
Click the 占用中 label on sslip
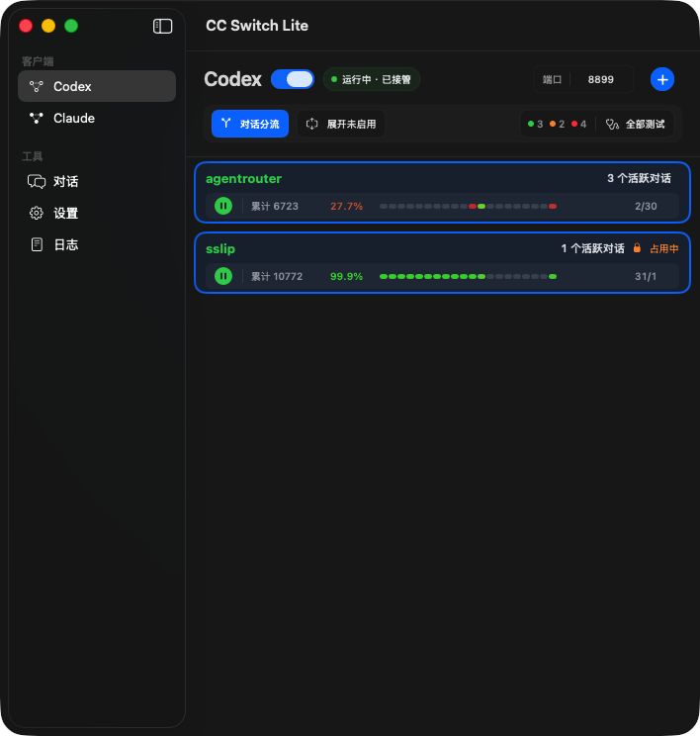point(663,248)
